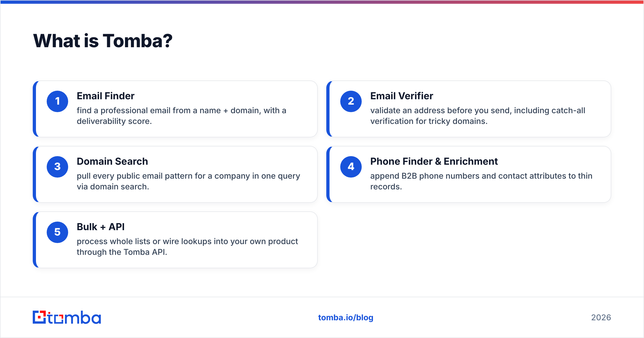Screen dimensions: 644x338
Task: Open the tomba.io/blog link
Action: pyautogui.click(x=346, y=318)
